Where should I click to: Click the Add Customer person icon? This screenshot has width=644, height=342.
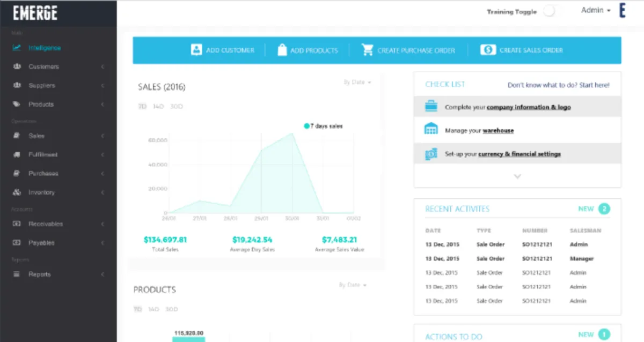pos(196,50)
